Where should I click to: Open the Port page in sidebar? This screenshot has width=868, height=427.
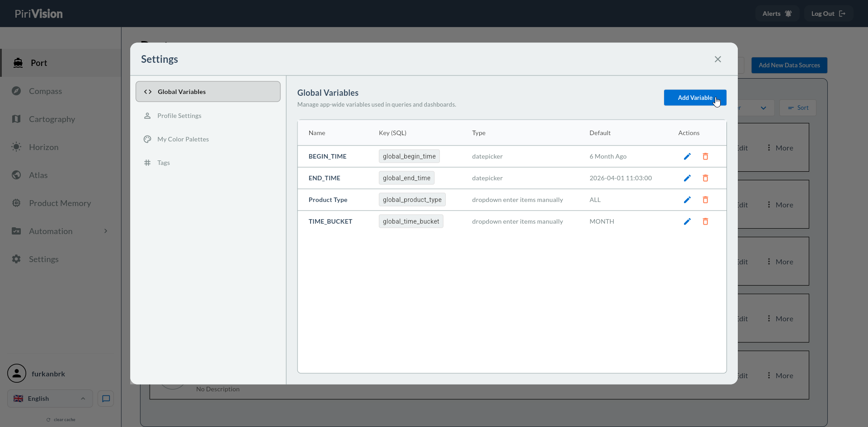(x=61, y=63)
